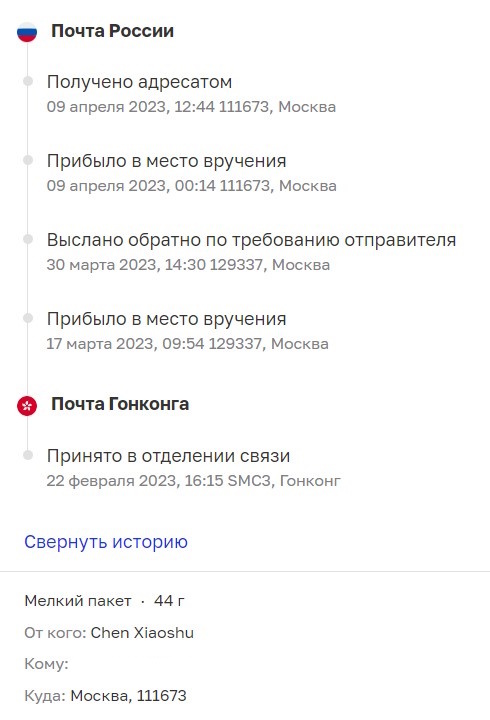Click Выслано обратно по требованию отправителя
The width and height of the screenshot is (490, 720).
[251, 240]
